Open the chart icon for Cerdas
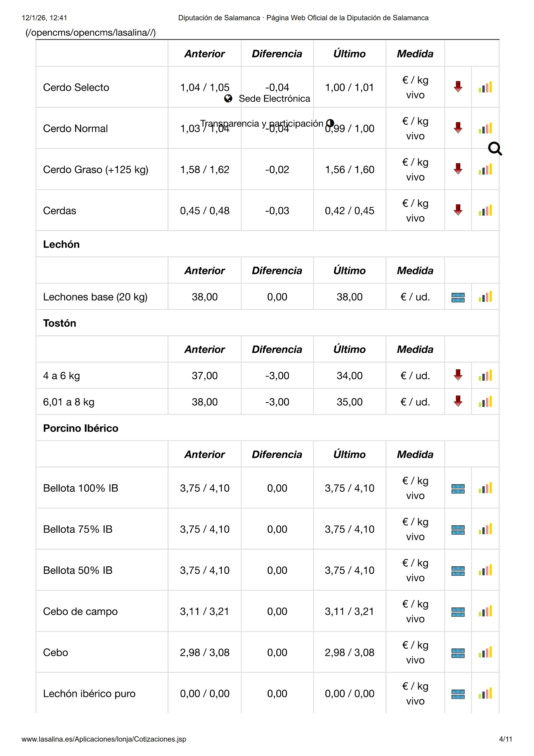Viewport: 534px width, 756px height. pos(485,210)
